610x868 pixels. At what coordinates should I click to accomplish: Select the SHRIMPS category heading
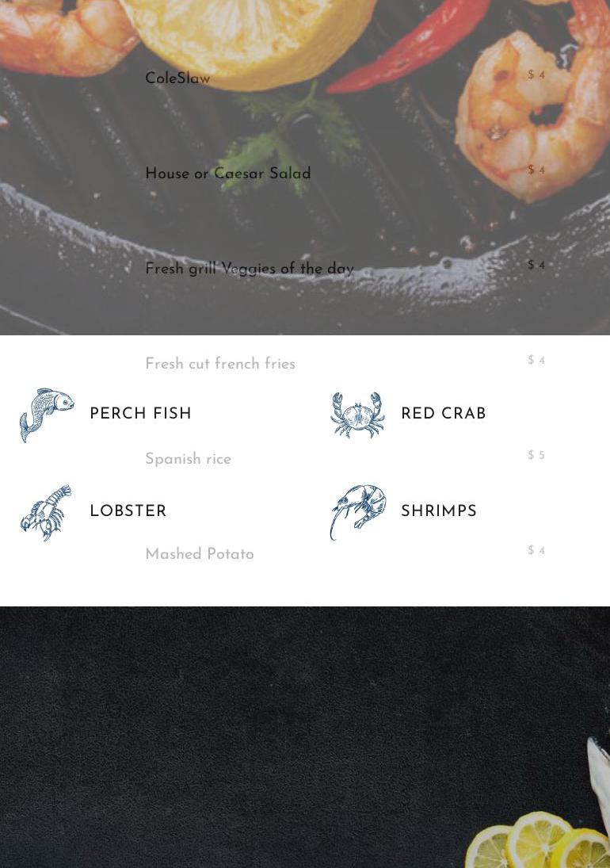tap(439, 510)
